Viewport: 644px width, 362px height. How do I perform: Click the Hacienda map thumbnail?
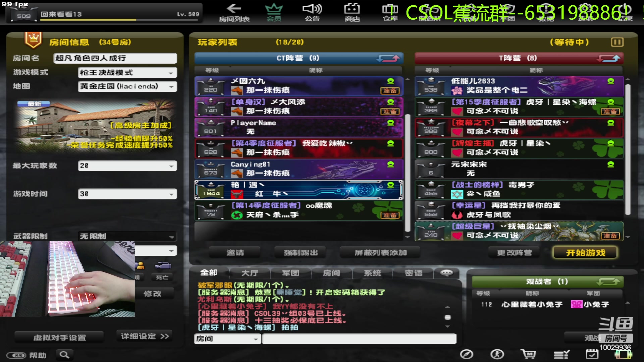pos(96,126)
